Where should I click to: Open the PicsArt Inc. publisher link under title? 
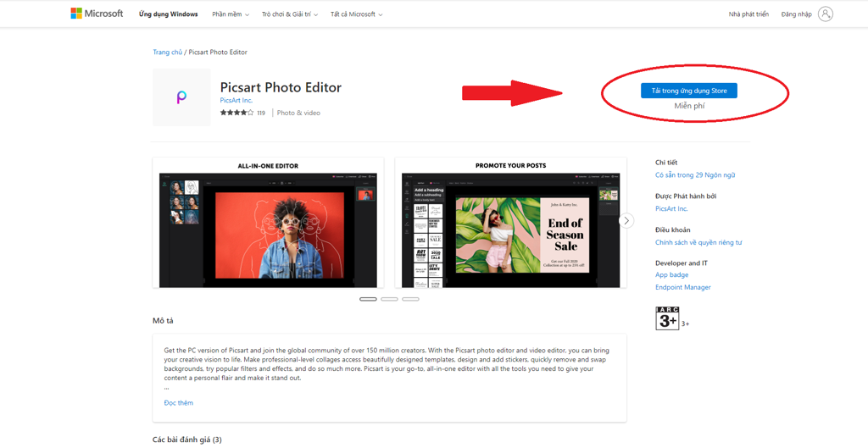pyautogui.click(x=236, y=100)
